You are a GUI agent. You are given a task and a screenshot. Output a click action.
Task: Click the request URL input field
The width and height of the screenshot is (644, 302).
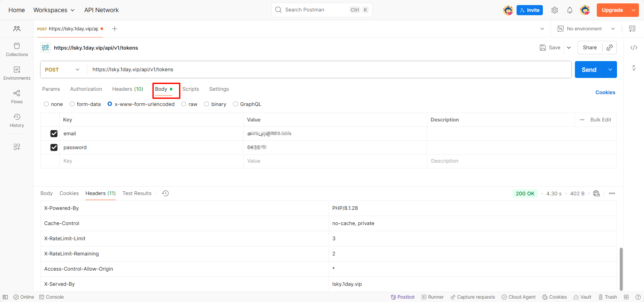tap(303, 70)
